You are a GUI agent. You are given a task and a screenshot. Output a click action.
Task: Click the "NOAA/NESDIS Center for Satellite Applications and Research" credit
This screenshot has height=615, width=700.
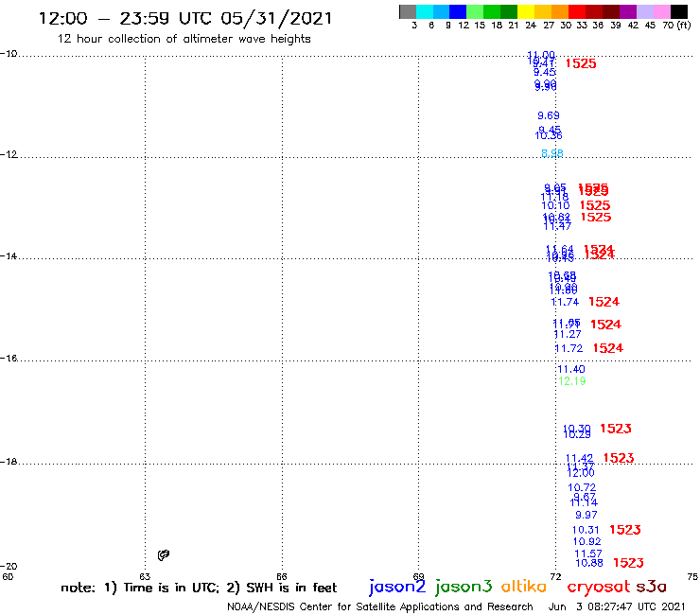[380, 606]
